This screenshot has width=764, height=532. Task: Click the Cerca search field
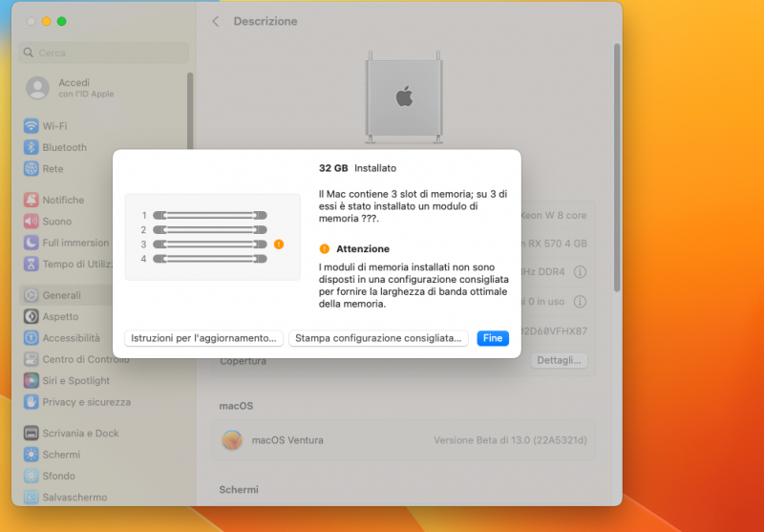click(x=103, y=53)
